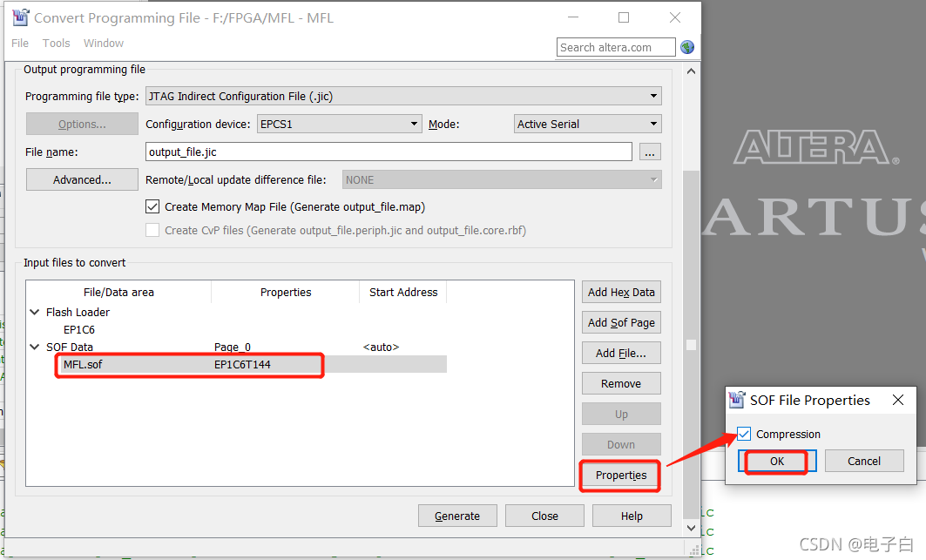Click the globe search icon beside altera.com field
Image resolution: width=926 pixels, height=560 pixels.
(686, 47)
